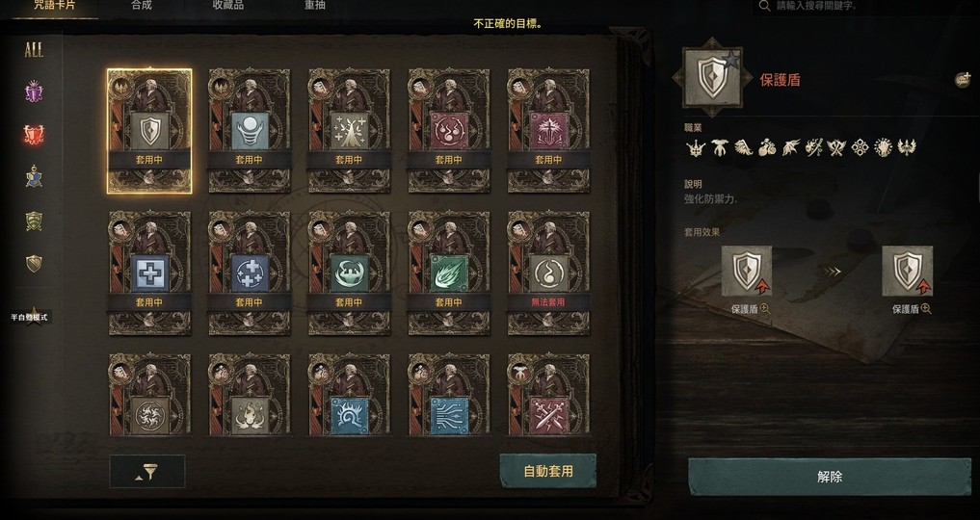Screen dimensions: 980x520
Task: Open the sort filter funnel button
Action: click(147, 472)
